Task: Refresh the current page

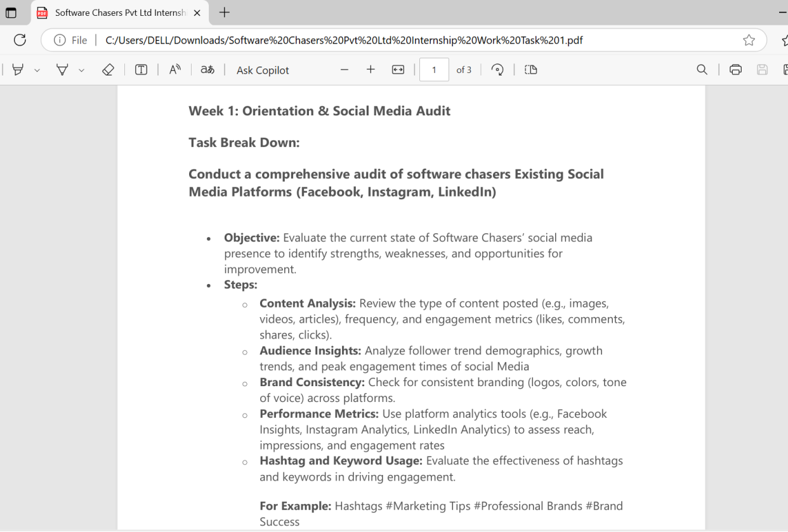Action: click(x=20, y=40)
